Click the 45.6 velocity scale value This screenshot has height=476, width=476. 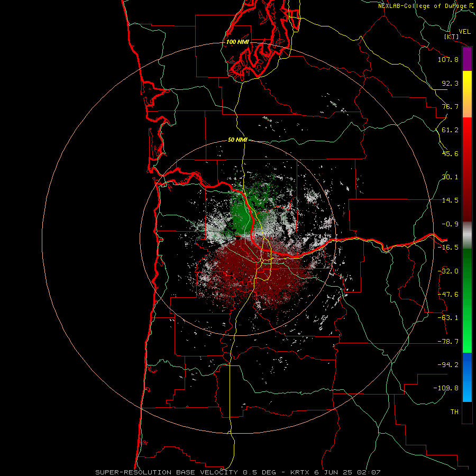pos(450,153)
